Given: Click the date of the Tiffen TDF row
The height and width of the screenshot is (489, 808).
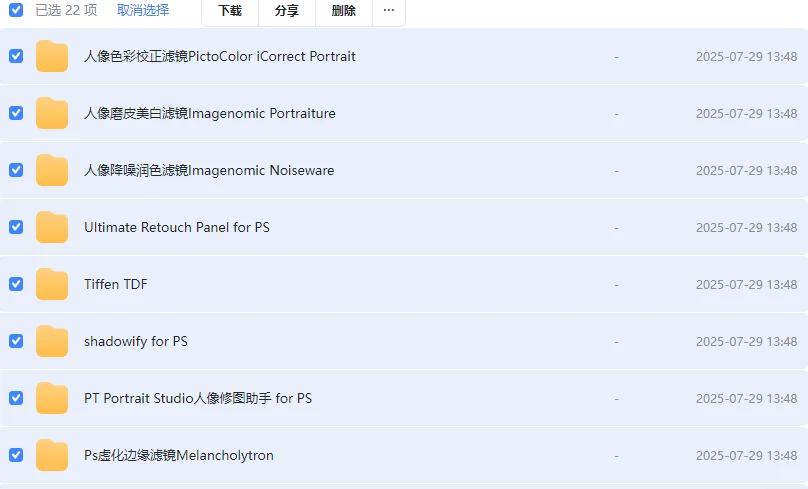Looking at the screenshot, I should point(747,284).
